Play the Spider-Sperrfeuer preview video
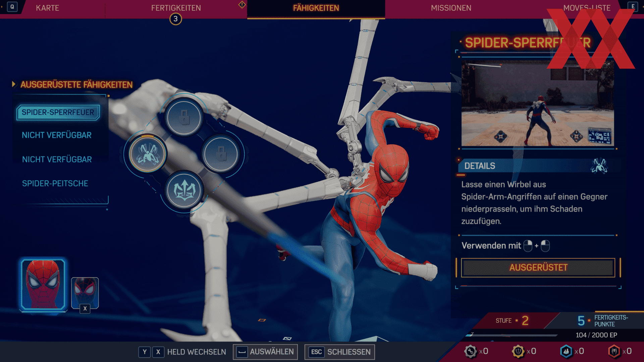Screen dimensions: 644x362 pyautogui.click(x=538, y=103)
